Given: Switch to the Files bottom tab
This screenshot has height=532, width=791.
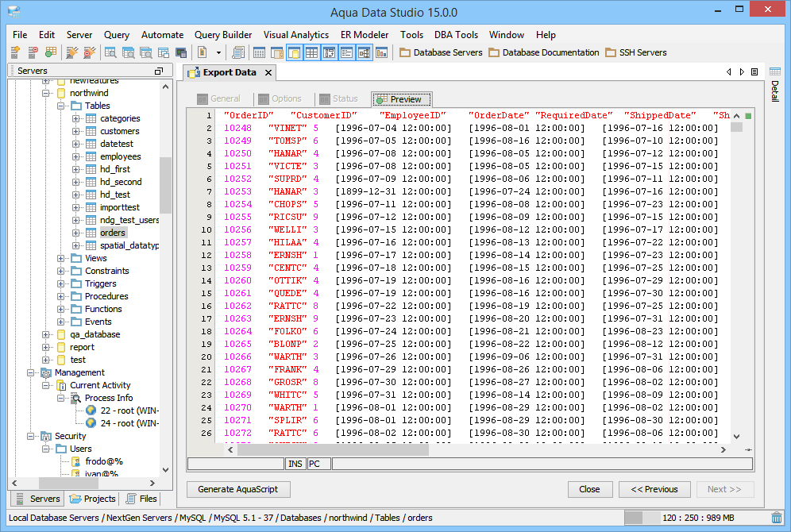Looking at the screenshot, I should (x=141, y=499).
